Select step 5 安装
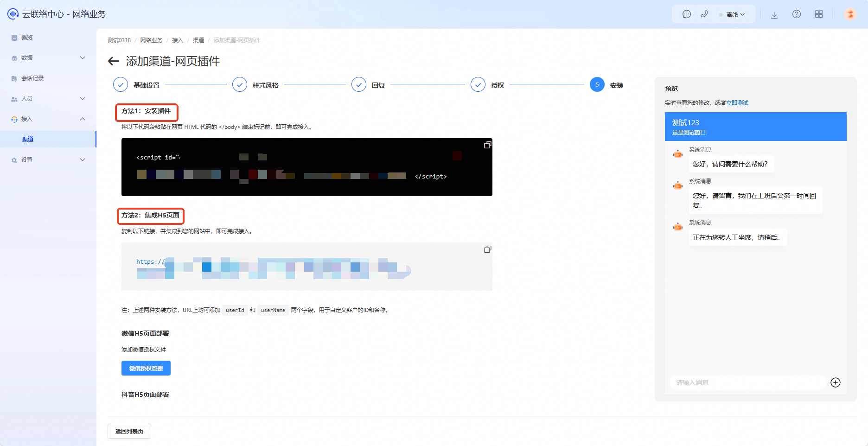The height and width of the screenshot is (446, 868). pos(606,85)
